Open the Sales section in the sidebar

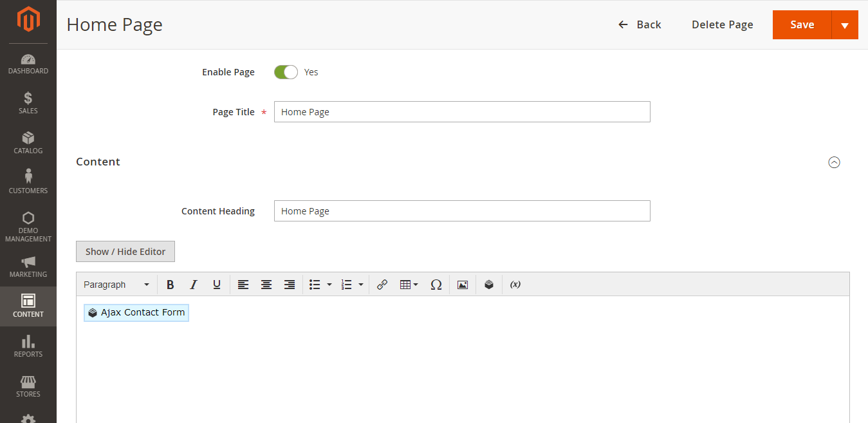pyautogui.click(x=28, y=103)
